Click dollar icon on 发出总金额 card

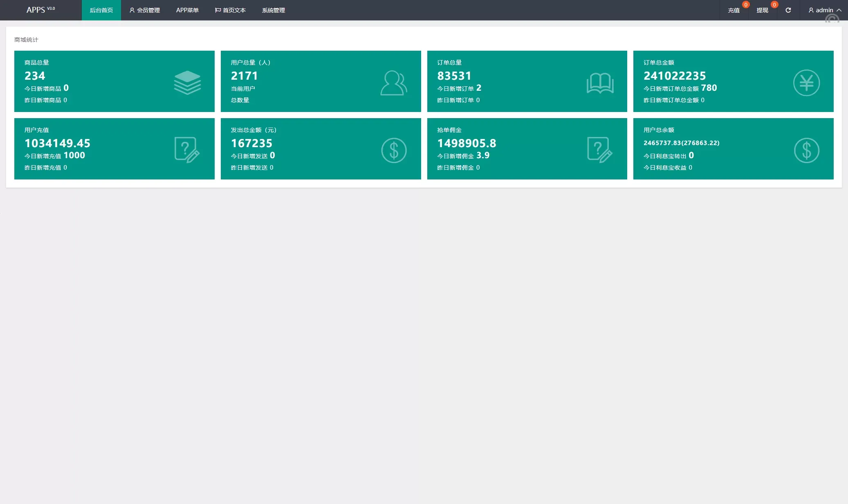(393, 150)
